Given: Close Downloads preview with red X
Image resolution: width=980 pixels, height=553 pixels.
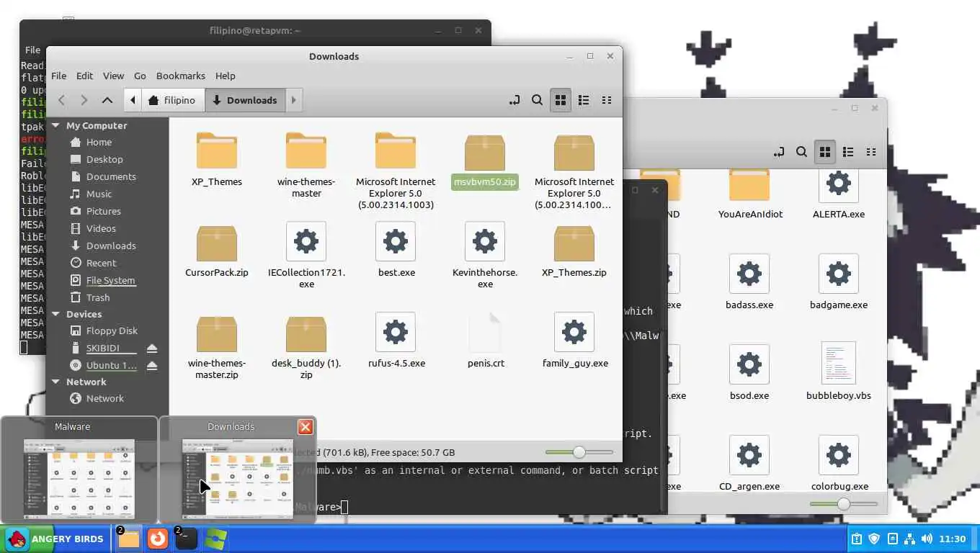Looking at the screenshot, I should pos(306,427).
